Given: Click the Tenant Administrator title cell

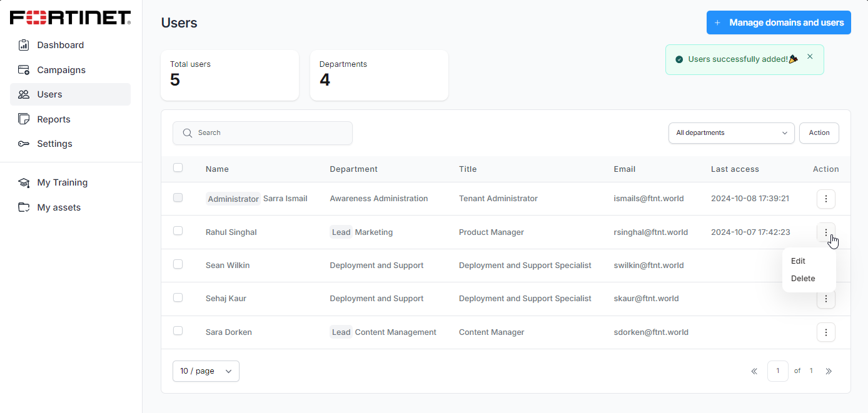Looking at the screenshot, I should tap(498, 199).
